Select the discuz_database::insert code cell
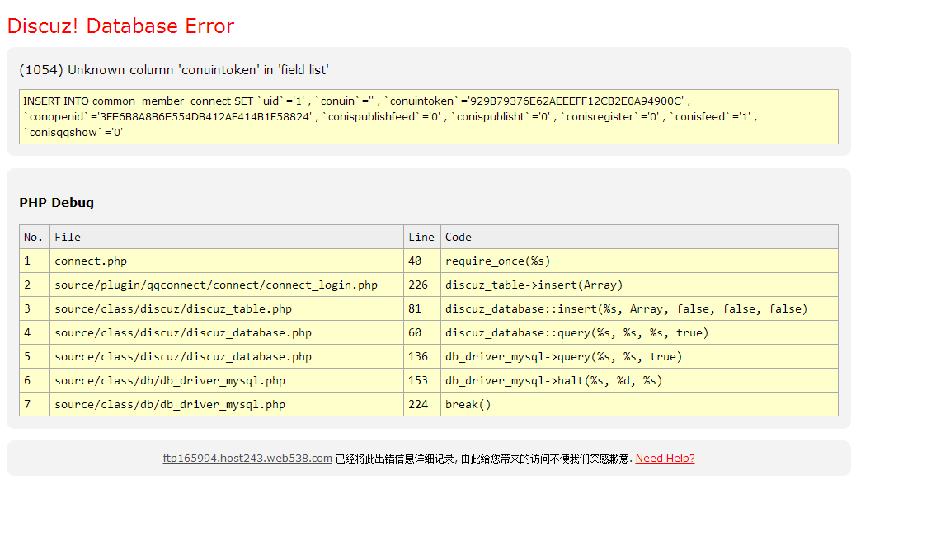The image size is (950, 560). click(x=639, y=308)
